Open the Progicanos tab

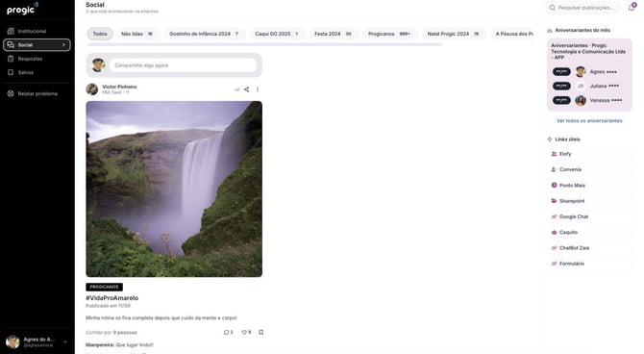tap(389, 34)
